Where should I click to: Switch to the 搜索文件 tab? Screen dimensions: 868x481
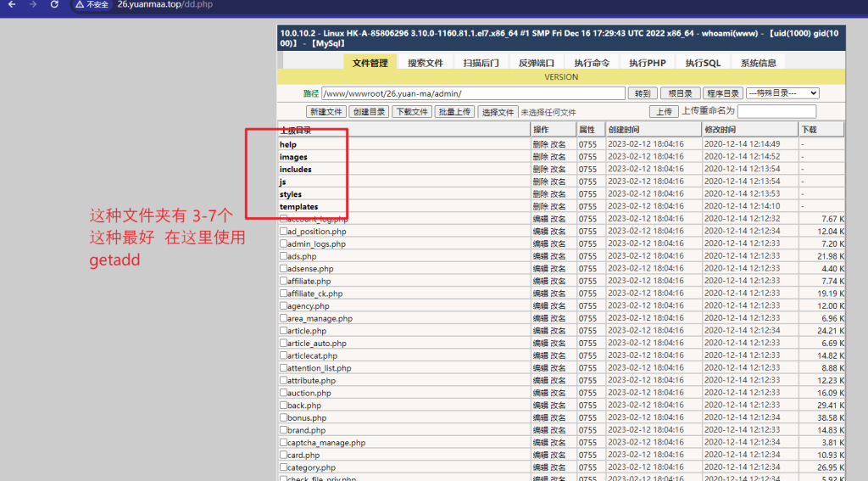pos(426,63)
